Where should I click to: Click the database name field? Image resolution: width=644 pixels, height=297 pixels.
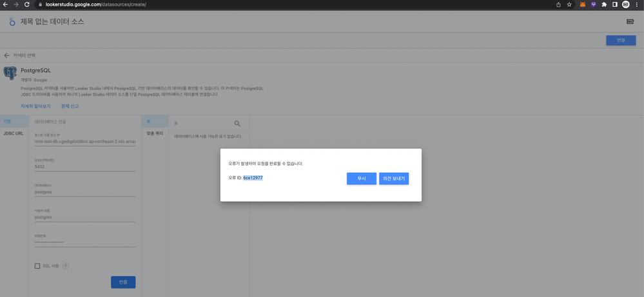click(85, 192)
